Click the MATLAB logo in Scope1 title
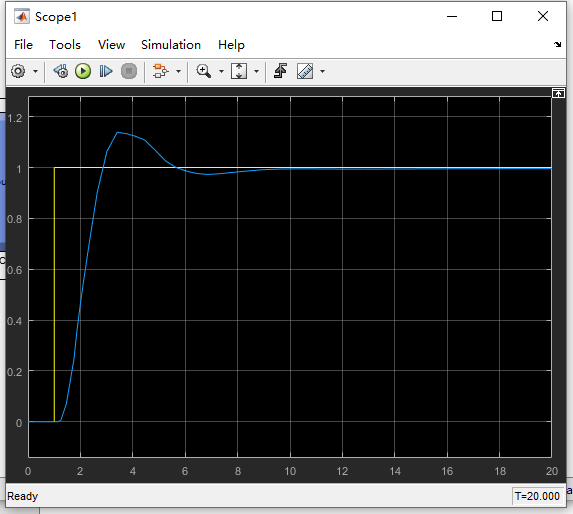Image resolution: width=573 pixels, height=514 pixels. click(22, 16)
